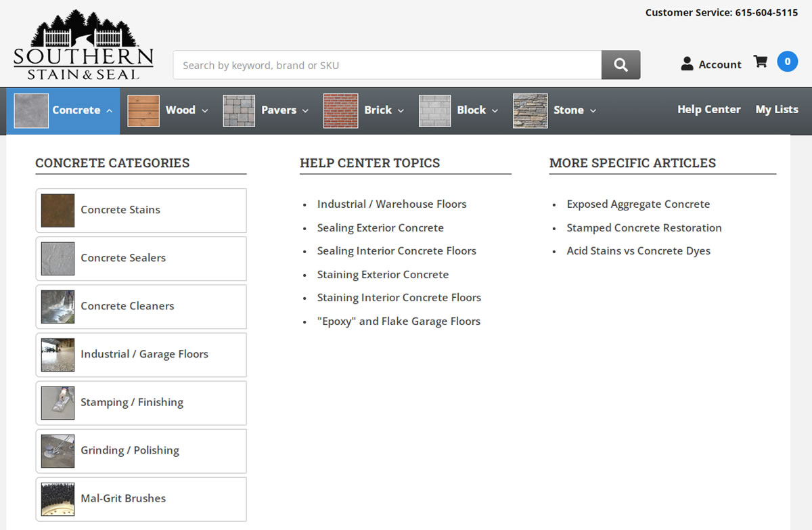The height and width of the screenshot is (530, 812).
Task: Go to My Lists in navigation
Action: [776, 110]
